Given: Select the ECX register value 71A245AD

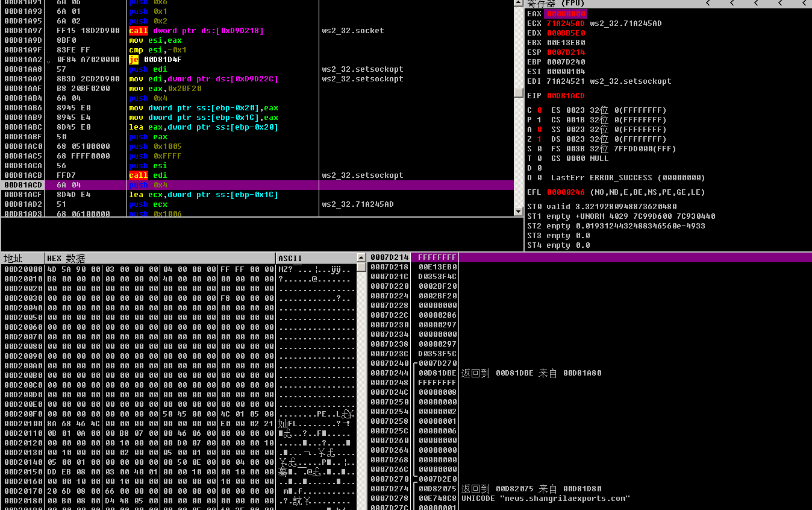Looking at the screenshot, I should click(x=566, y=24).
